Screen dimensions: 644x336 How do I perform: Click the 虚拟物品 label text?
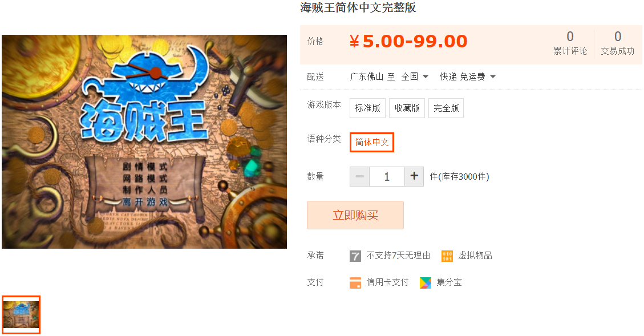pos(475,256)
